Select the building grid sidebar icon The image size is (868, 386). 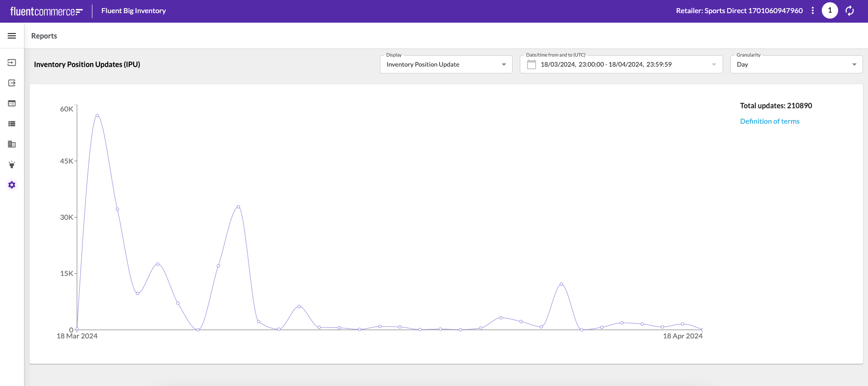point(12,144)
